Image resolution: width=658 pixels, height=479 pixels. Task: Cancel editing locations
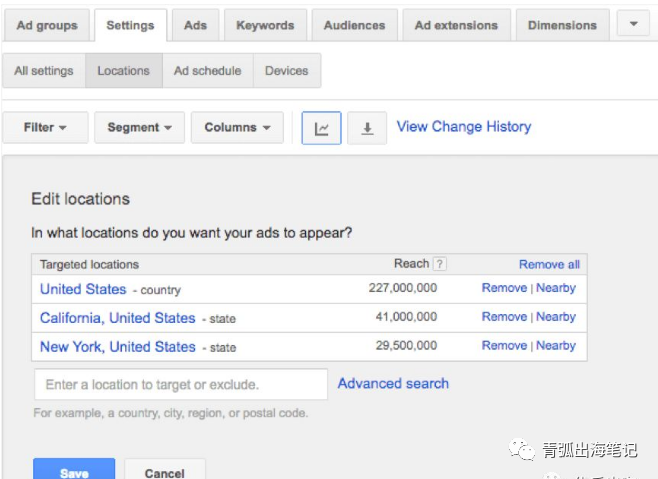(164, 470)
